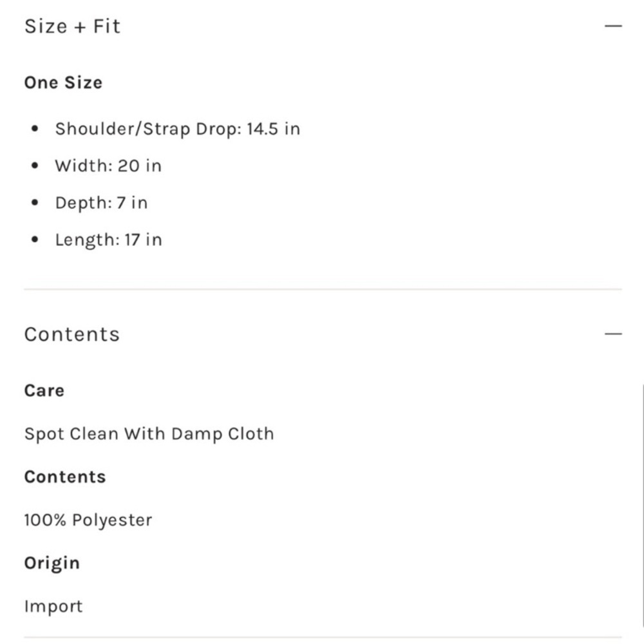
Task: Collapse the Size + Fit section minus icon
Action: (x=613, y=26)
